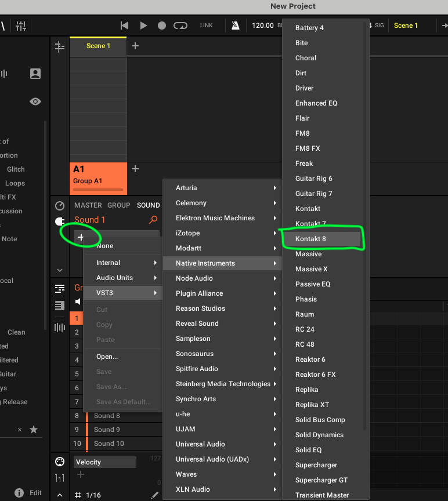Clear the tag filter with X
The image size is (448, 501).
[20, 430]
